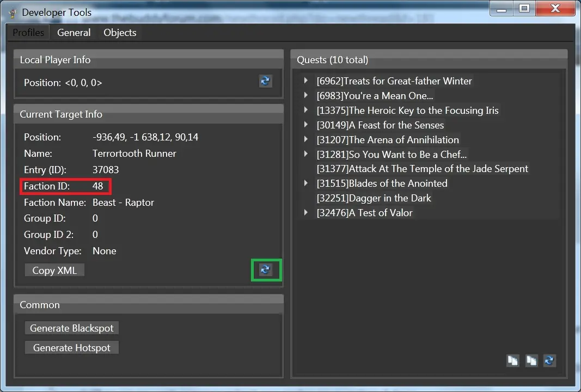Select the Dagger in the Dark quest
The width and height of the screenshot is (581, 392).
pos(374,198)
